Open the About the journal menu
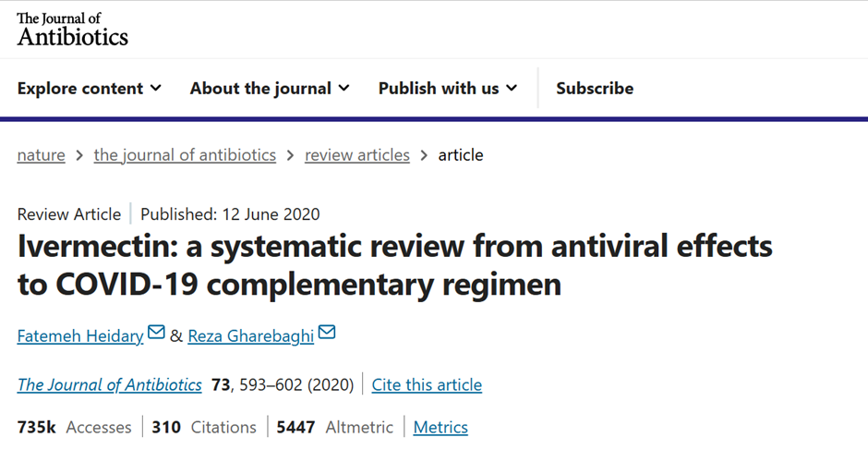Image resolution: width=868 pixels, height=474 pixels. (271, 88)
